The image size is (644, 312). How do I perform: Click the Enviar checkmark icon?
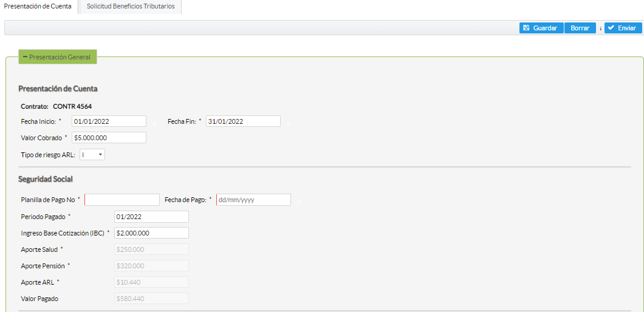coord(611,28)
